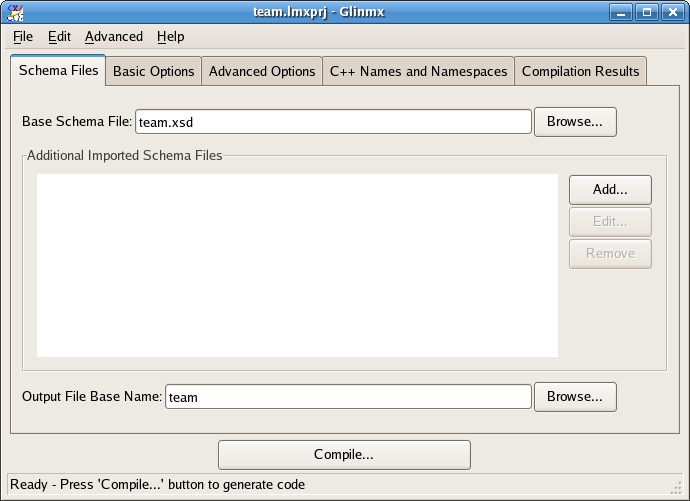Close the Glinmx window

[x=673, y=12]
